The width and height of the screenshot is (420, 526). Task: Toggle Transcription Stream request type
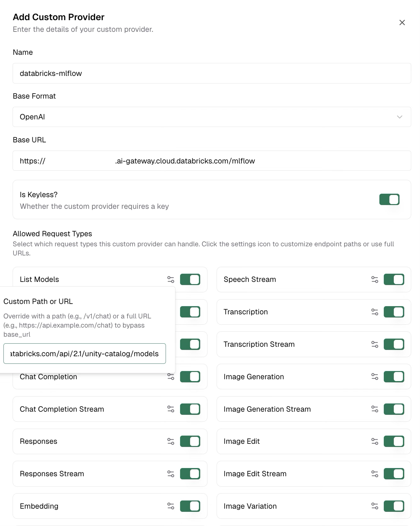(394, 344)
